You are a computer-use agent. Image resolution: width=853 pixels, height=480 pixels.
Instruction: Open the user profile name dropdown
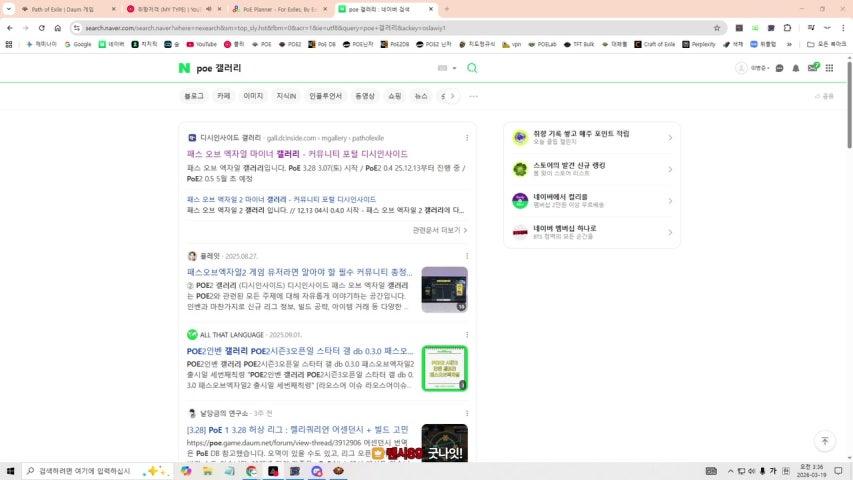(759, 68)
